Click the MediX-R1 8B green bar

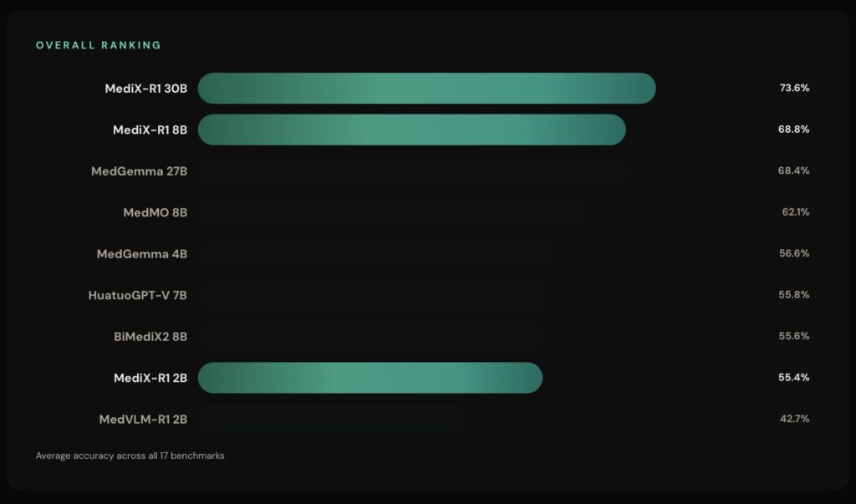(x=411, y=130)
